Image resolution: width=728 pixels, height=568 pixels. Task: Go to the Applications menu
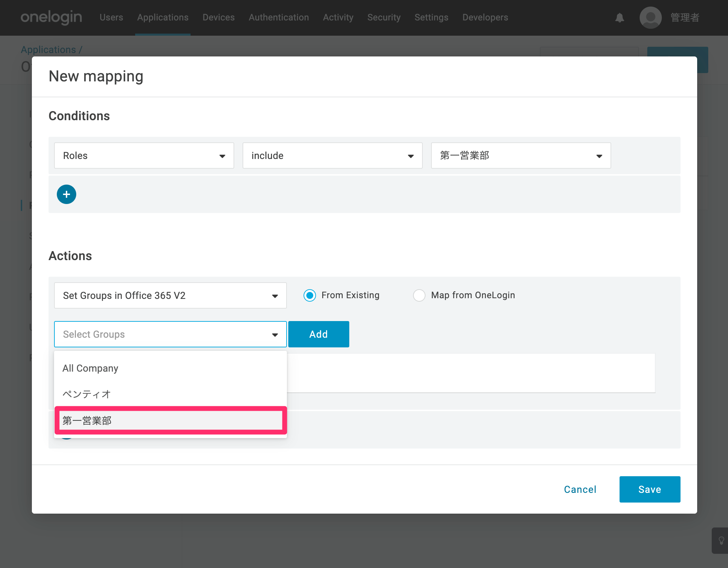click(163, 17)
